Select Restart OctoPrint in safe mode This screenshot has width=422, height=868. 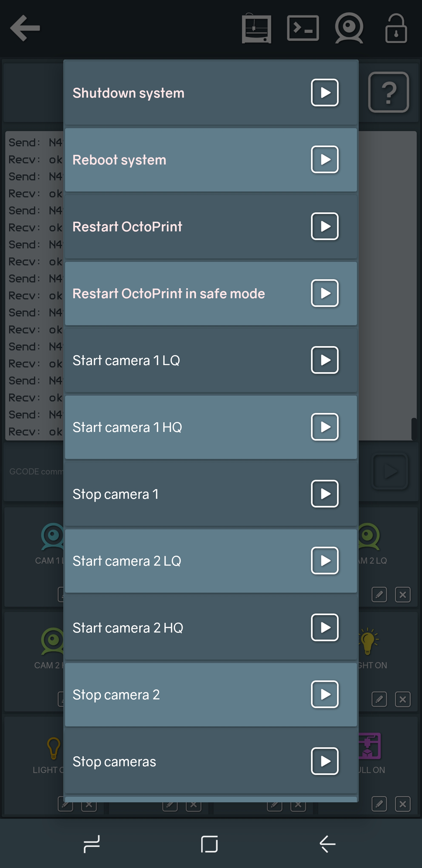point(324,293)
